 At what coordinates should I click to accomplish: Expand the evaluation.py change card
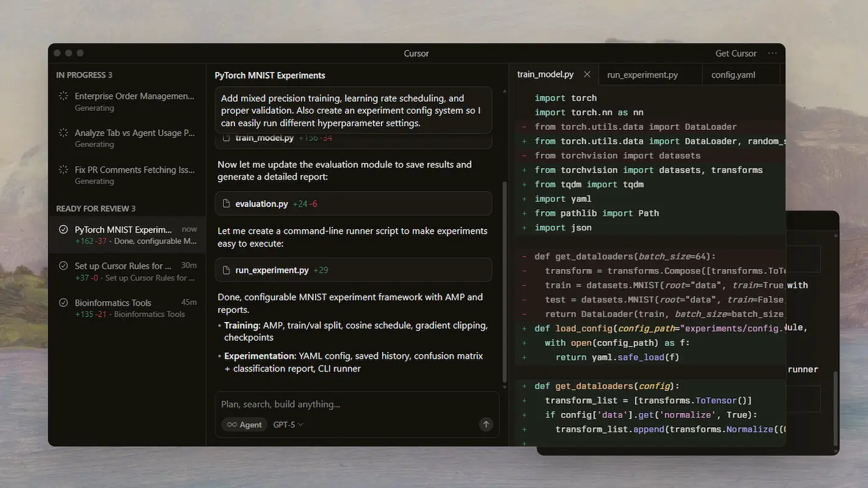click(353, 204)
